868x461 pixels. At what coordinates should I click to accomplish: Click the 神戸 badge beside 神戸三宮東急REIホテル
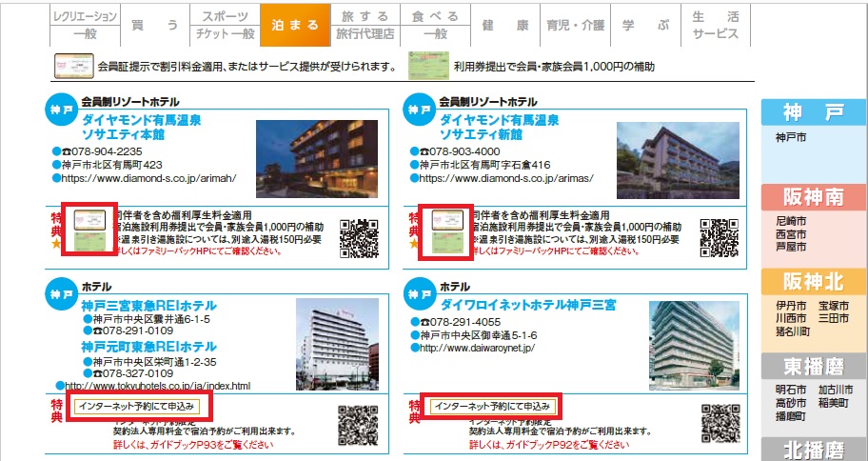coord(62,294)
